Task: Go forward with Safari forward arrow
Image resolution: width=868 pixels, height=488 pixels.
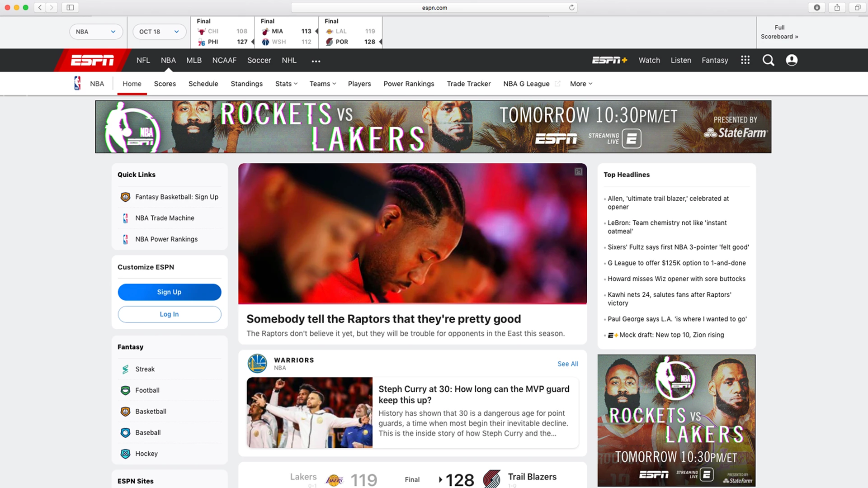Action: (52, 7)
